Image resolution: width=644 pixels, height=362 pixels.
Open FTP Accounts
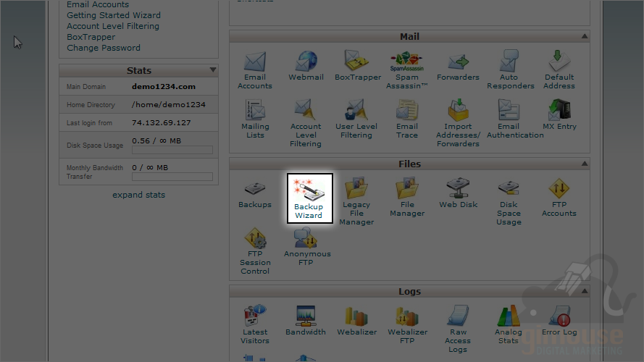559,198
